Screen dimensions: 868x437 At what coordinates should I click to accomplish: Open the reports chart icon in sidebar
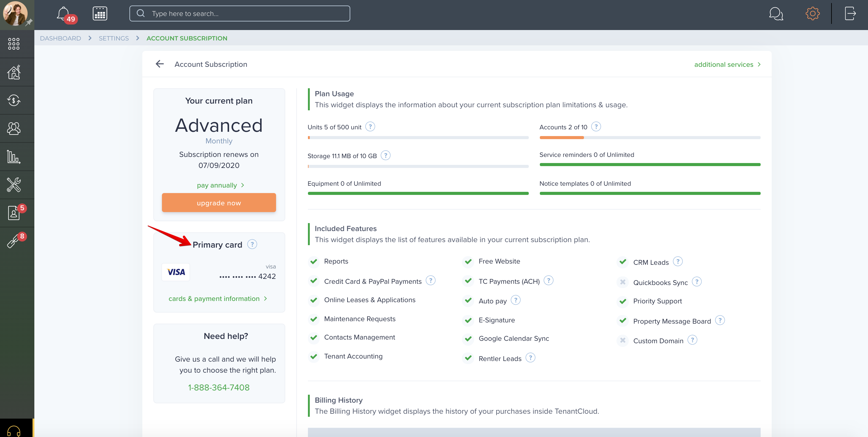point(14,157)
